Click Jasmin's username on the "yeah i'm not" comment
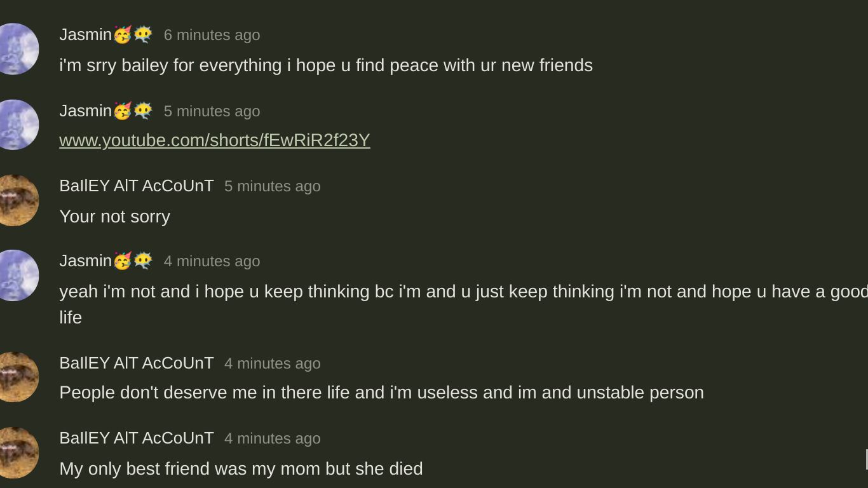868x488 pixels. pyautogui.click(x=85, y=261)
